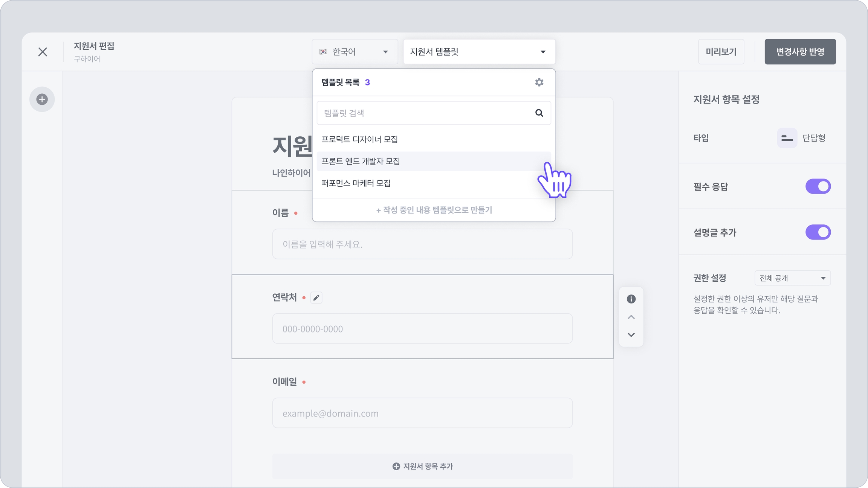The width and height of the screenshot is (868, 488).
Task: Click + 작성 중인 내용 템플릿으로 만들기 link
Action: pos(434,210)
